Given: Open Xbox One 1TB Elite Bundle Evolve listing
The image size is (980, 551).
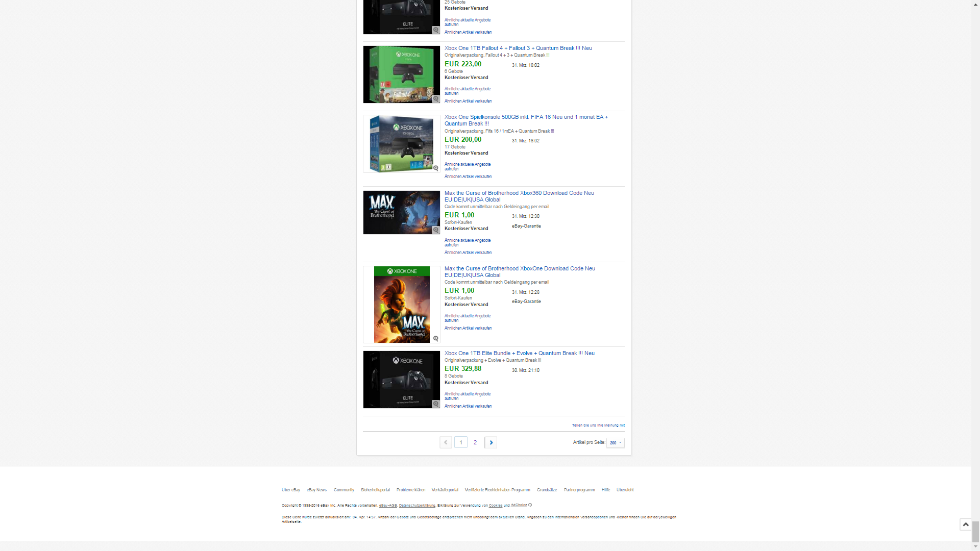Looking at the screenshot, I should click(520, 353).
